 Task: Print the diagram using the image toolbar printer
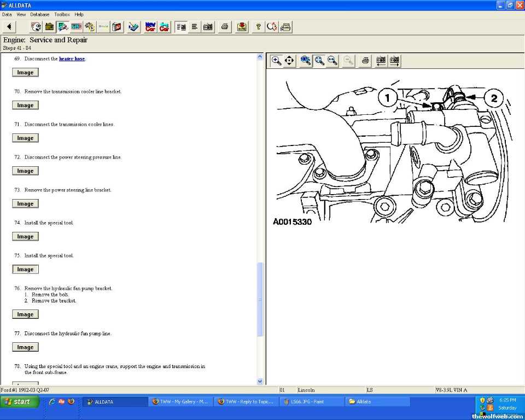[365, 61]
